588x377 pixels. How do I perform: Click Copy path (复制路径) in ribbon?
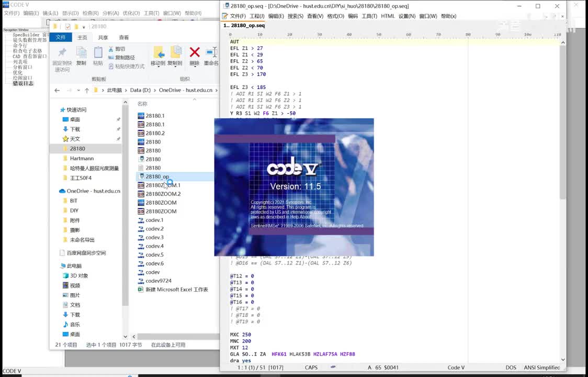pyautogui.click(x=121, y=58)
